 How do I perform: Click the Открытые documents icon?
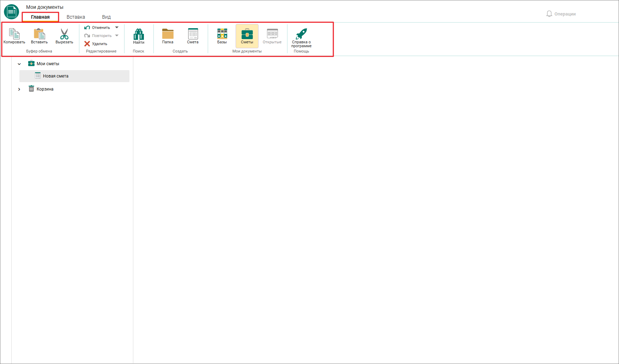pos(272,36)
